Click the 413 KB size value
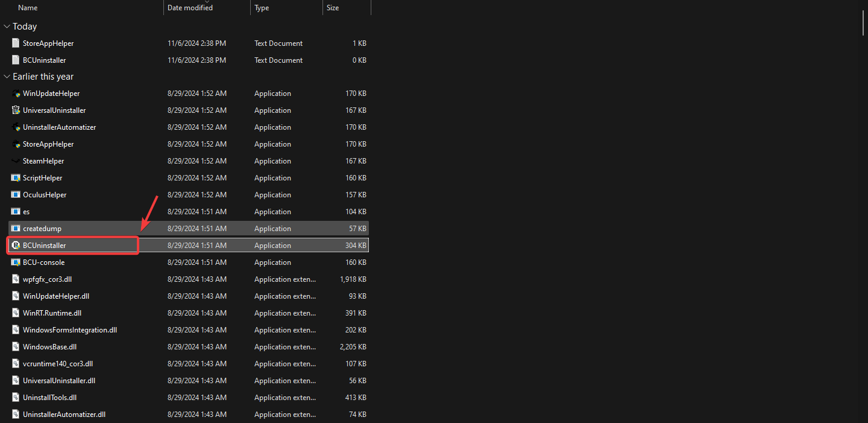This screenshot has height=423, width=868. (x=356, y=398)
